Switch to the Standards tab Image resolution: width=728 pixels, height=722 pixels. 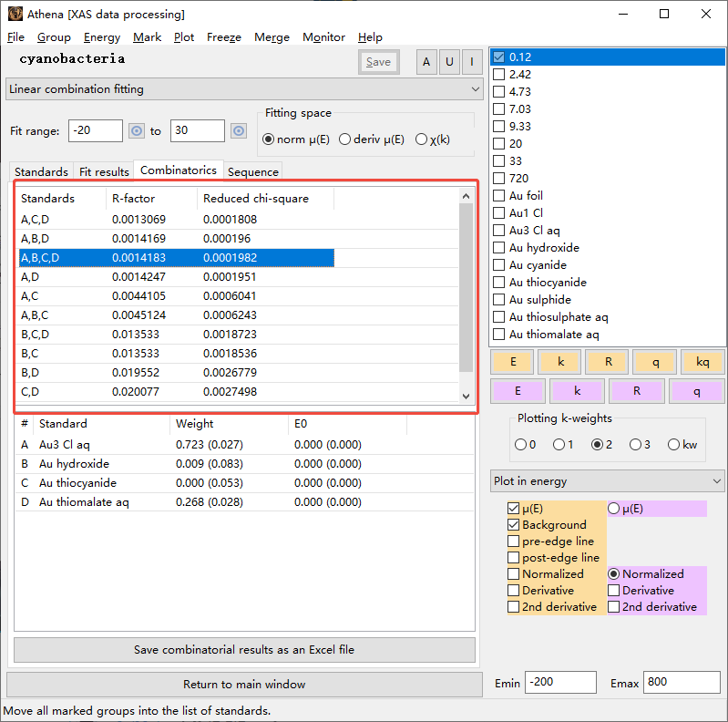click(41, 172)
